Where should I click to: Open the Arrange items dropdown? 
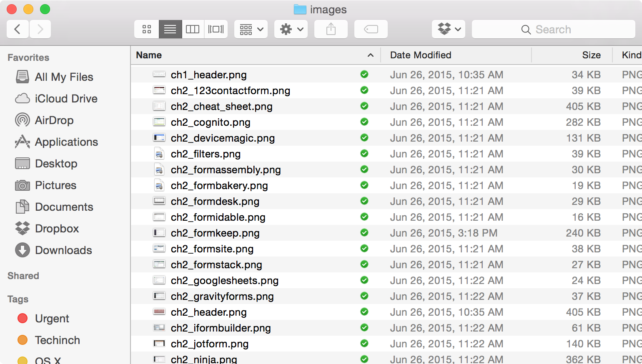(251, 29)
